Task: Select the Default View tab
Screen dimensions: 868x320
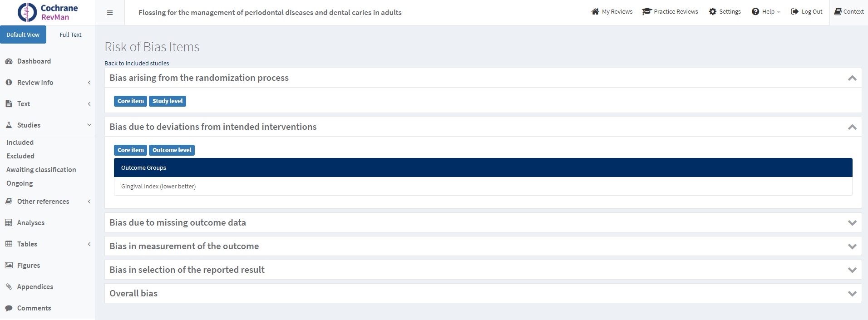Action: click(23, 34)
